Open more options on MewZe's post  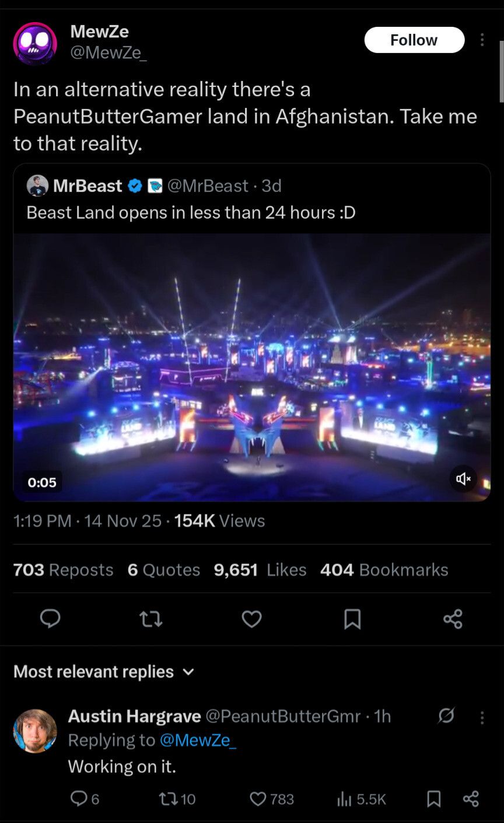482,40
